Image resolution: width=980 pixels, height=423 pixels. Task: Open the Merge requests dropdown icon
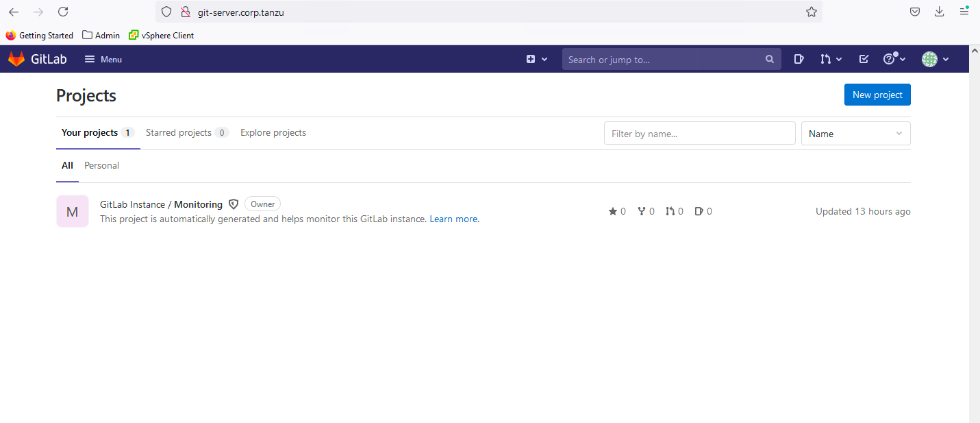(831, 60)
